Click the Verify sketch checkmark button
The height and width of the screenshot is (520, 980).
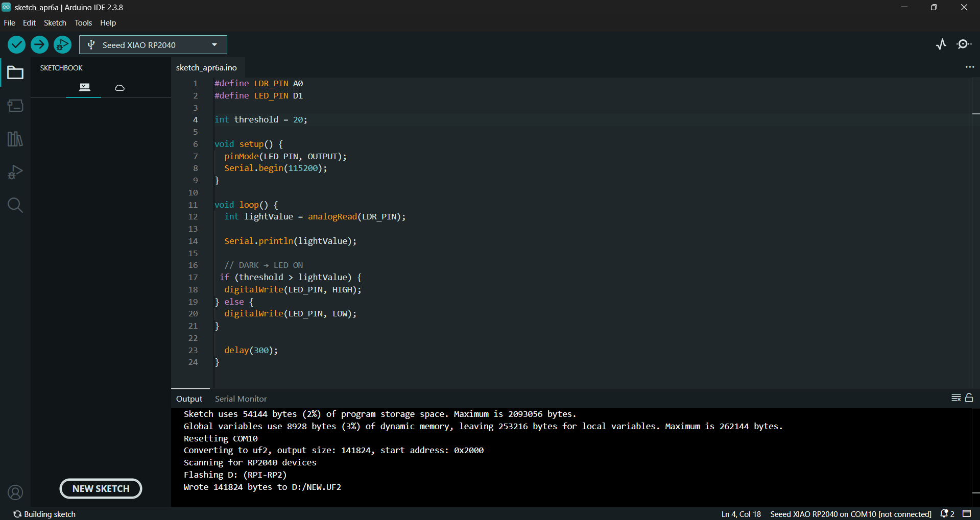tap(16, 45)
